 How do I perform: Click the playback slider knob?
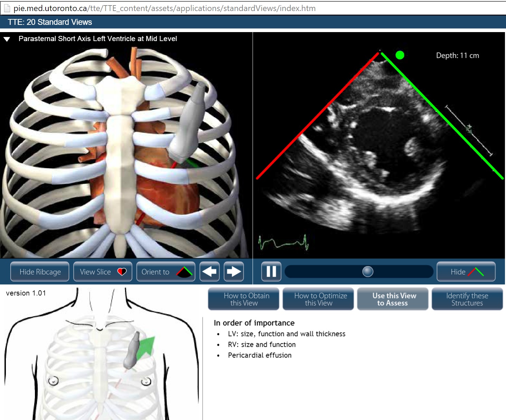[x=368, y=272]
